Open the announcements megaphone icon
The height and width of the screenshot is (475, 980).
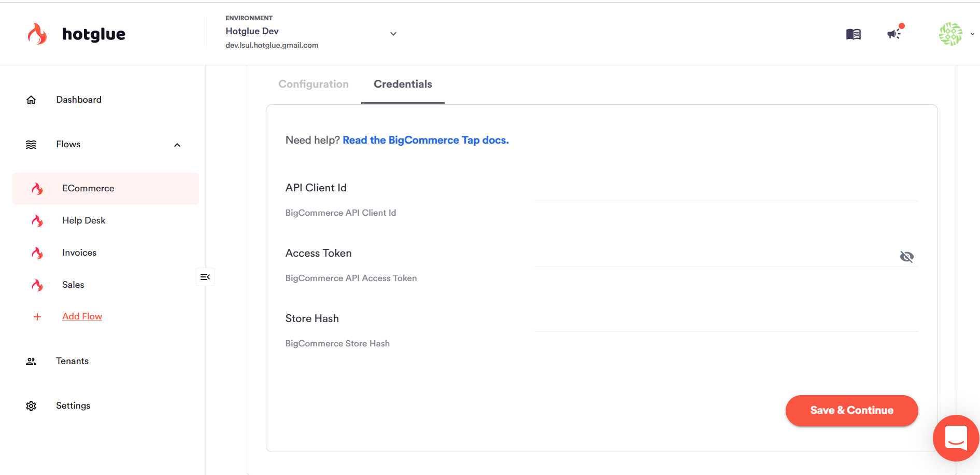tap(894, 34)
